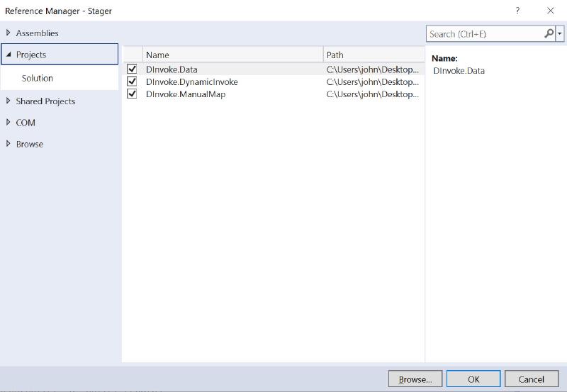
Task: Click the Browse... button
Action: click(415, 379)
